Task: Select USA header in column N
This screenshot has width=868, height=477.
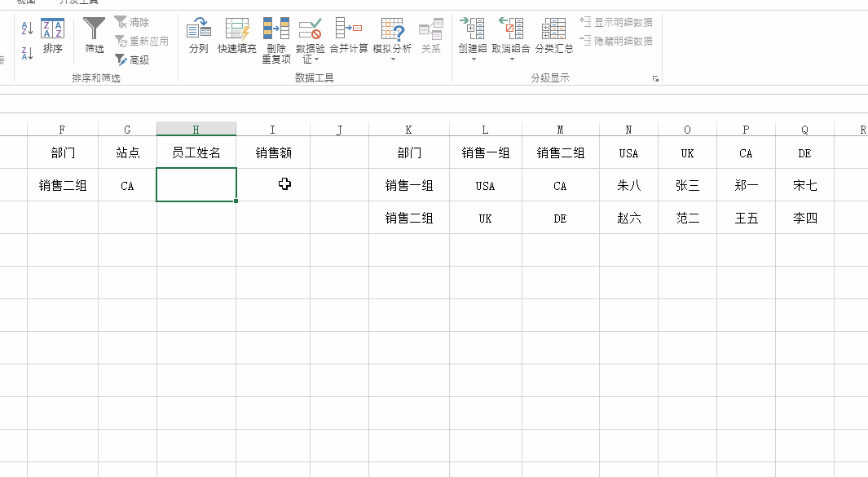Action: coord(629,153)
